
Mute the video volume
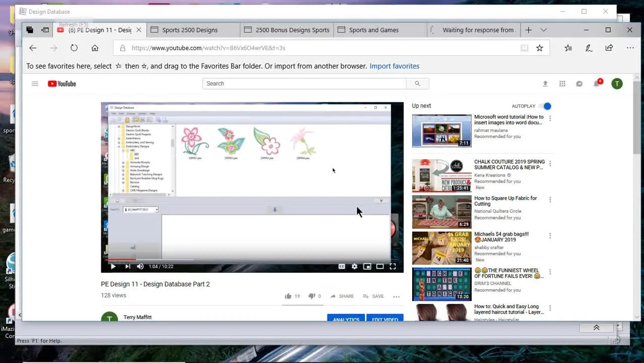140,266
